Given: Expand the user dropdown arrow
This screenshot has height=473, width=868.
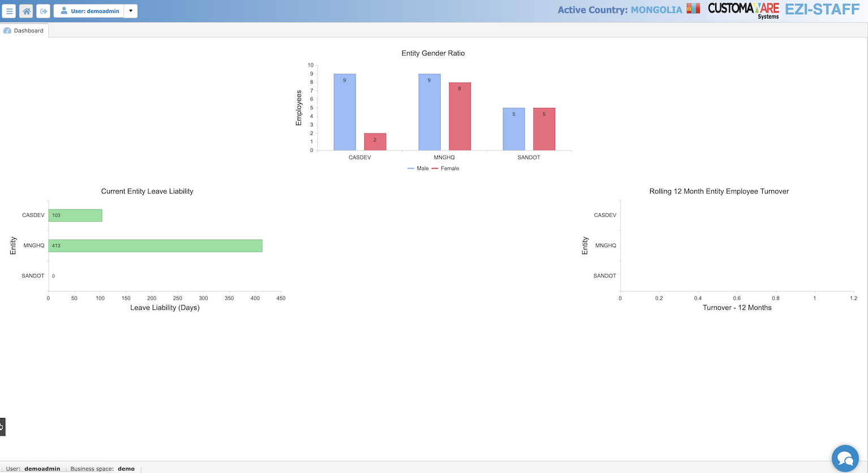Looking at the screenshot, I should coord(131,11).
